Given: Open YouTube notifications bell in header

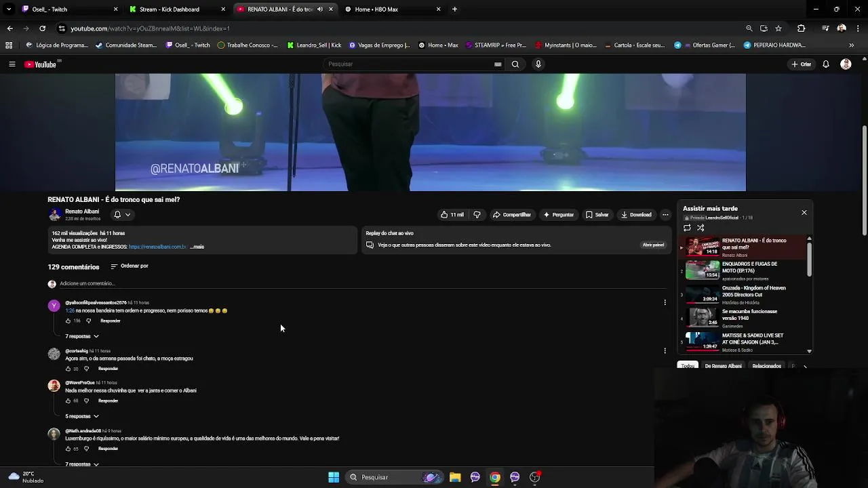Looking at the screenshot, I should [x=826, y=64].
